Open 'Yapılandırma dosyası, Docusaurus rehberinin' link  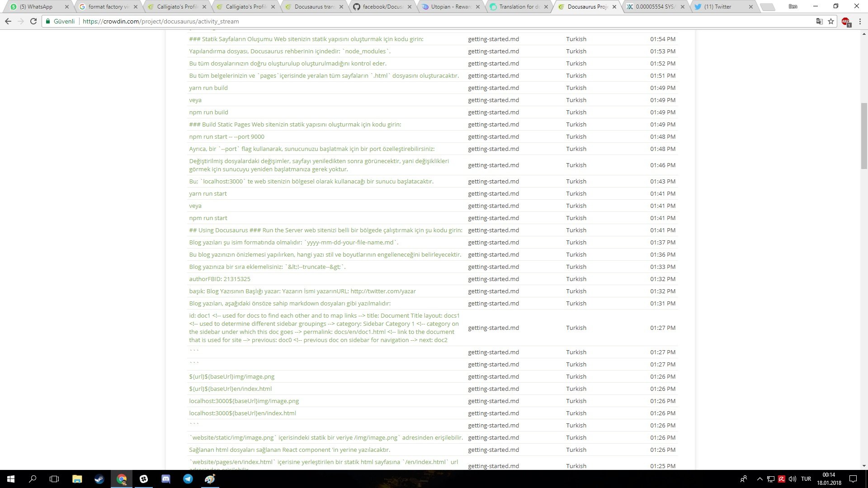[x=290, y=51]
